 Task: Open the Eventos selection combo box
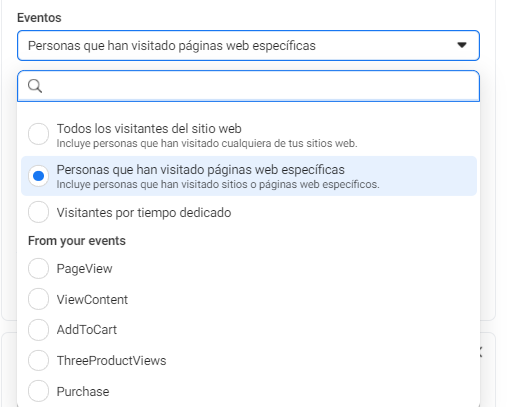[248, 46]
